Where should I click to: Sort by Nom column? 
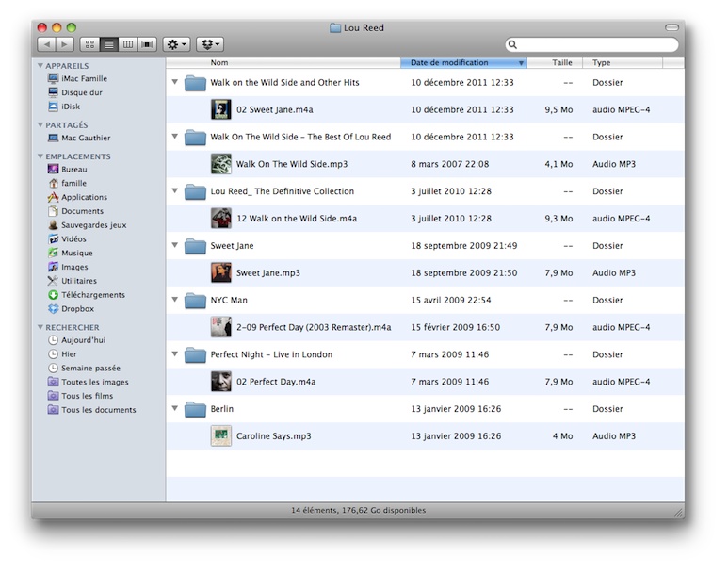(x=283, y=63)
